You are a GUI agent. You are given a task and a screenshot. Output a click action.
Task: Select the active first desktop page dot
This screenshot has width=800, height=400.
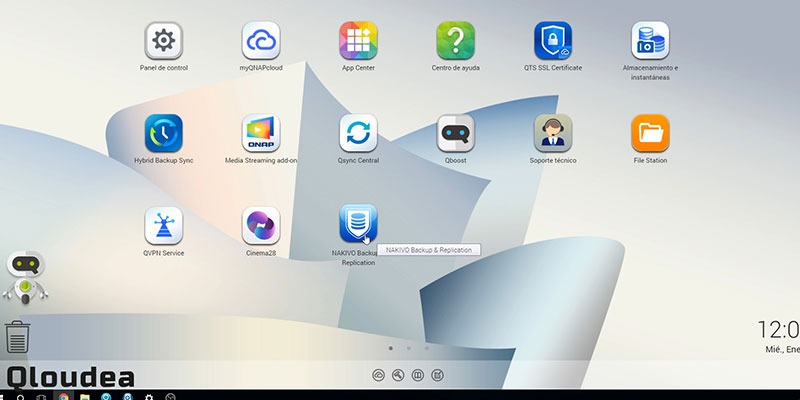(x=391, y=348)
